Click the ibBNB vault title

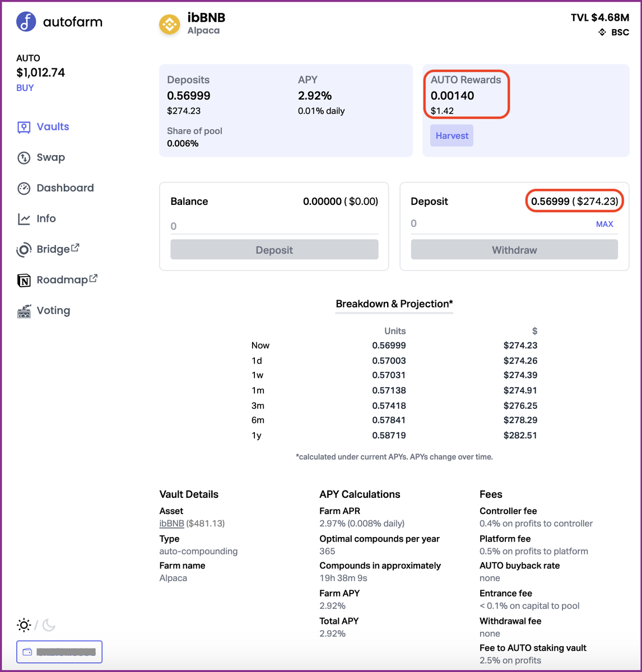tap(206, 18)
